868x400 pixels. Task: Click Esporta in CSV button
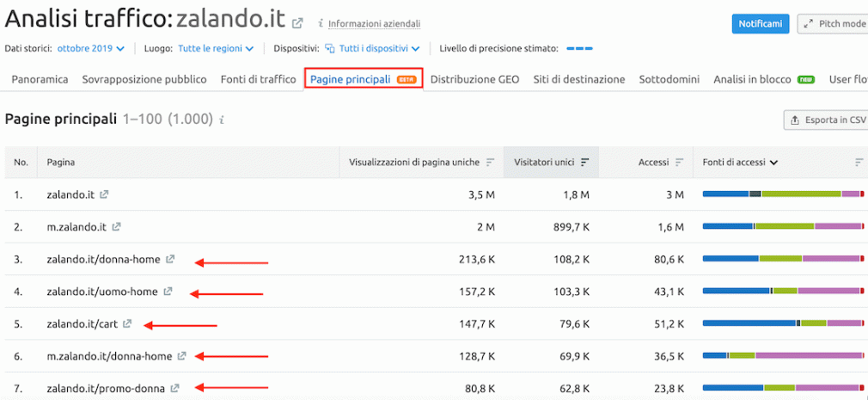(x=826, y=120)
